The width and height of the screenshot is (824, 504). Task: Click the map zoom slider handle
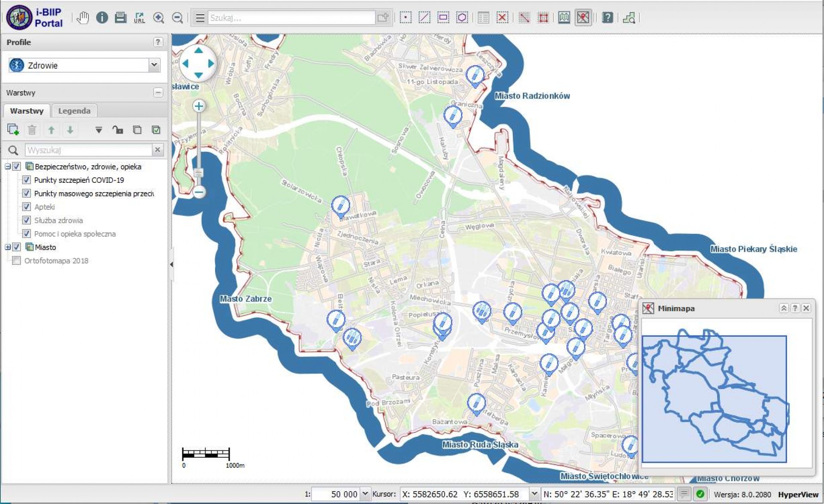pos(199,172)
